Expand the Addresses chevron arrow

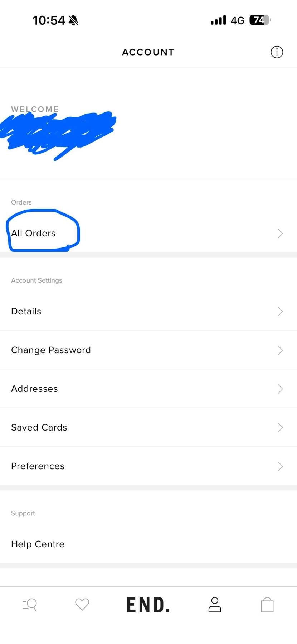pos(280,389)
